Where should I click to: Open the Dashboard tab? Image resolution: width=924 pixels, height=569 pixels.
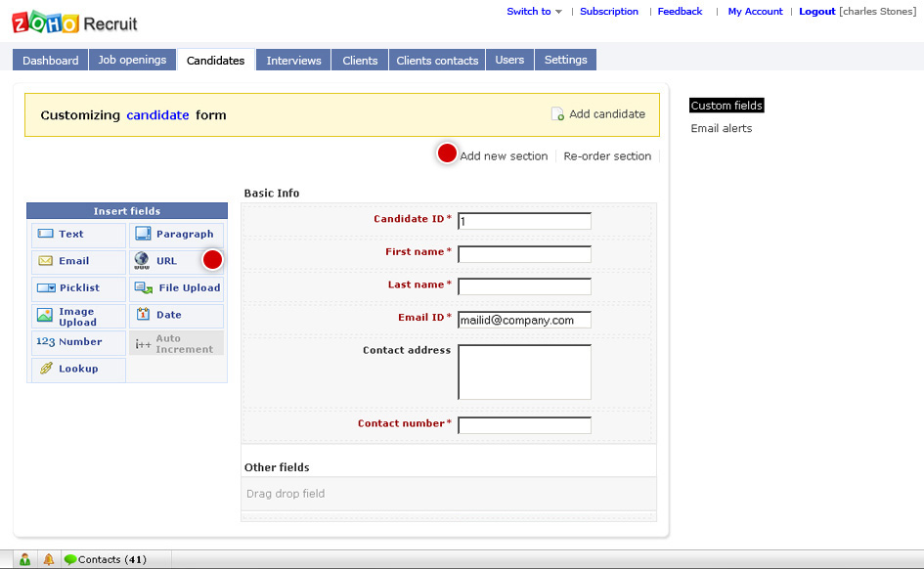point(51,60)
